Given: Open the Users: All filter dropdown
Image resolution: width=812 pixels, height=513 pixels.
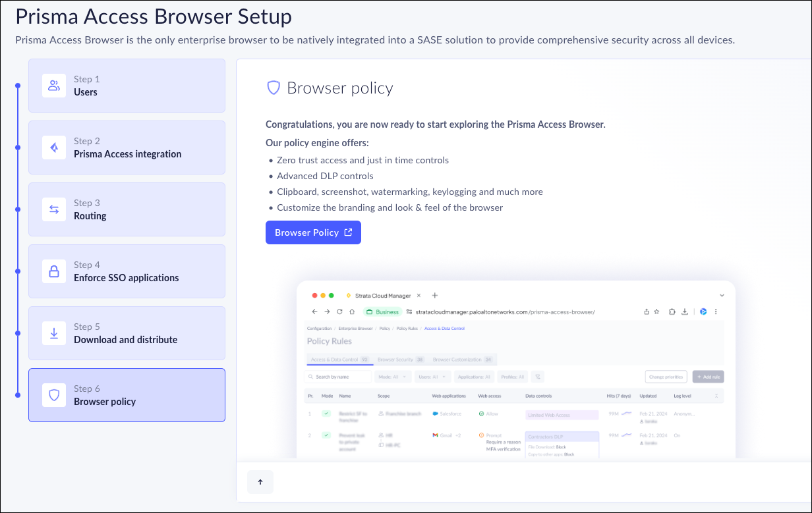Looking at the screenshot, I should (432, 377).
